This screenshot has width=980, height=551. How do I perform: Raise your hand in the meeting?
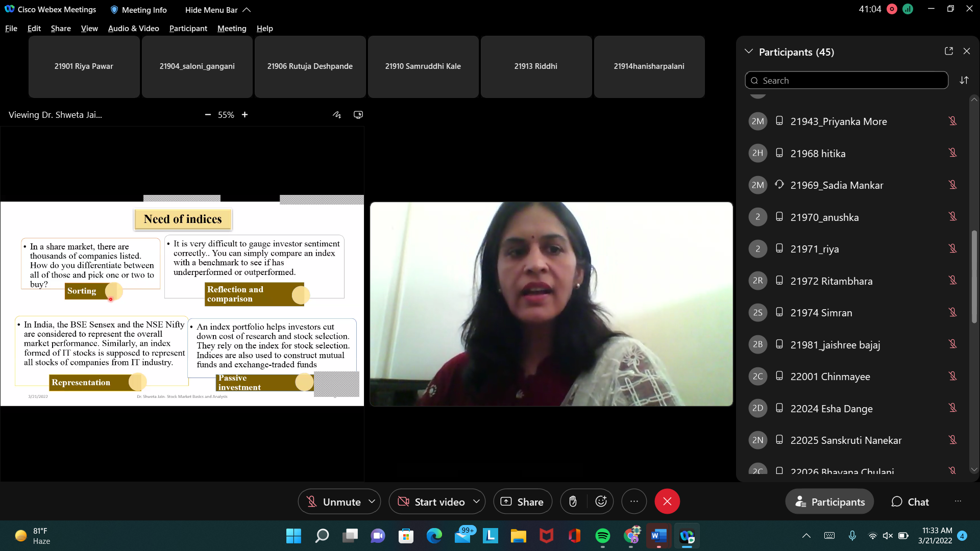tap(573, 502)
